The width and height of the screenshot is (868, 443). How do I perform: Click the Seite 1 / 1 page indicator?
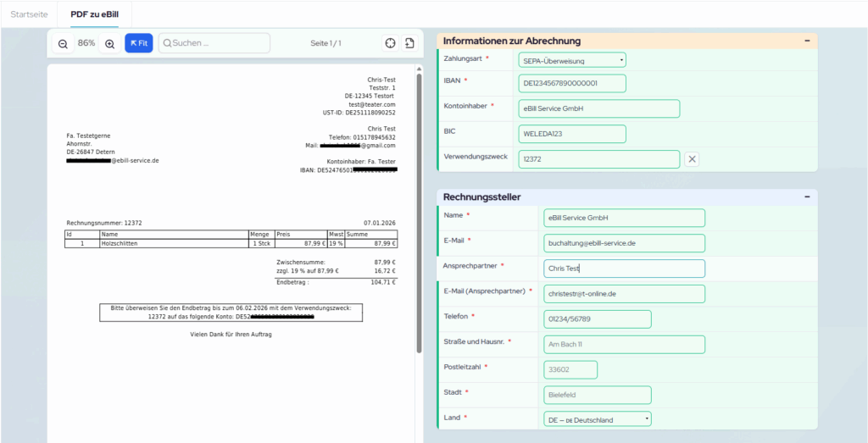click(325, 43)
